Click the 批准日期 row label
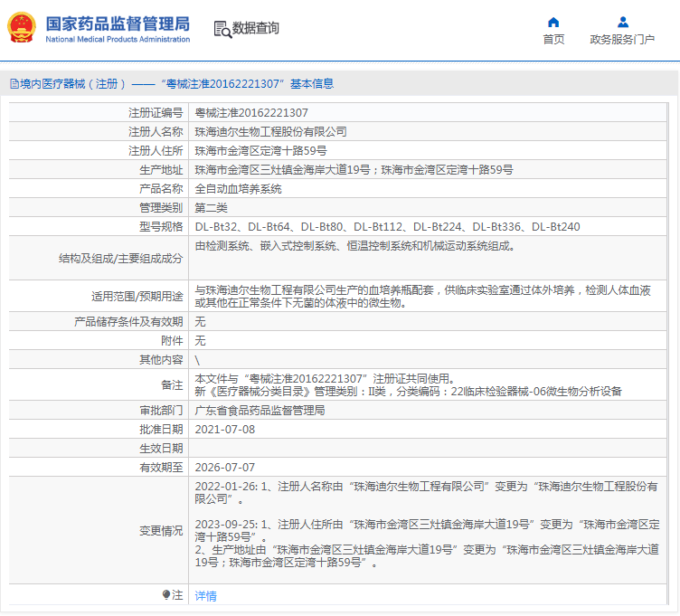Image resolution: width=680 pixels, height=616 pixels. coord(161,430)
